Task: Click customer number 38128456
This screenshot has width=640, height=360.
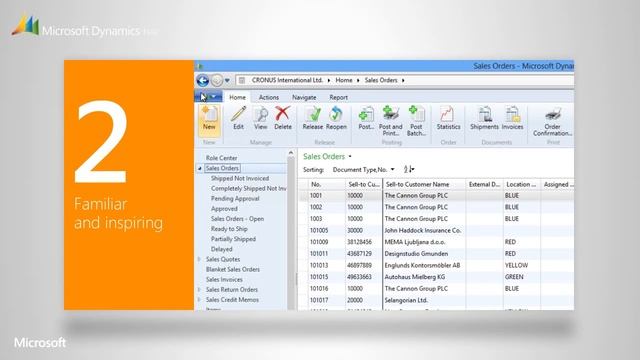Action: [x=359, y=242]
